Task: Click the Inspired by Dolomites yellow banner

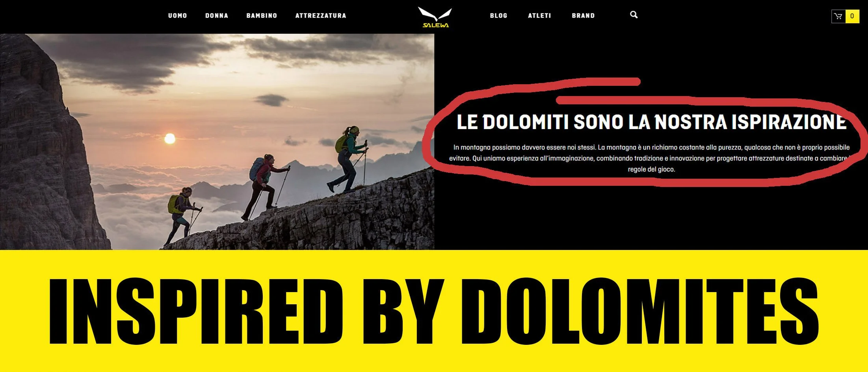Action: 434,311
